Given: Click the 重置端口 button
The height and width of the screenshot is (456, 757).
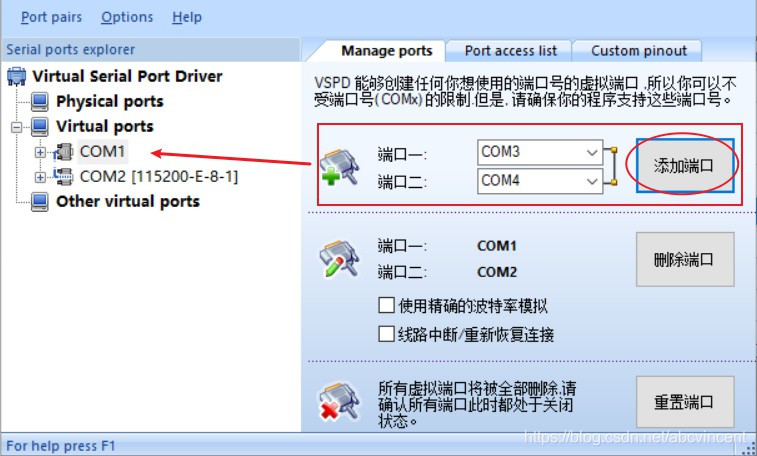Looking at the screenshot, I should click(x=685, y=402).
